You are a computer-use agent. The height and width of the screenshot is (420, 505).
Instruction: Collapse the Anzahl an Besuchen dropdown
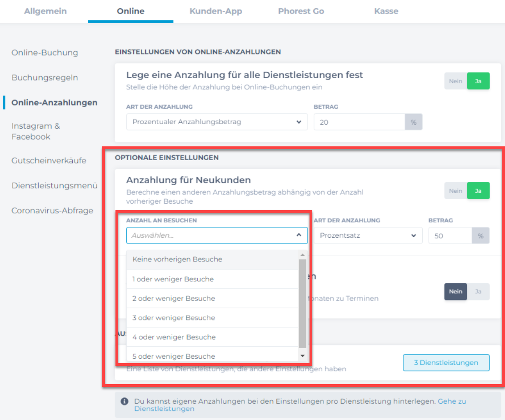[x=299, y=235]
